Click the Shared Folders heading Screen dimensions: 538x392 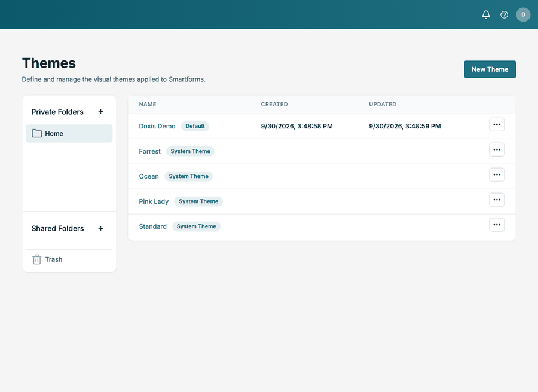tap(57, 228)
